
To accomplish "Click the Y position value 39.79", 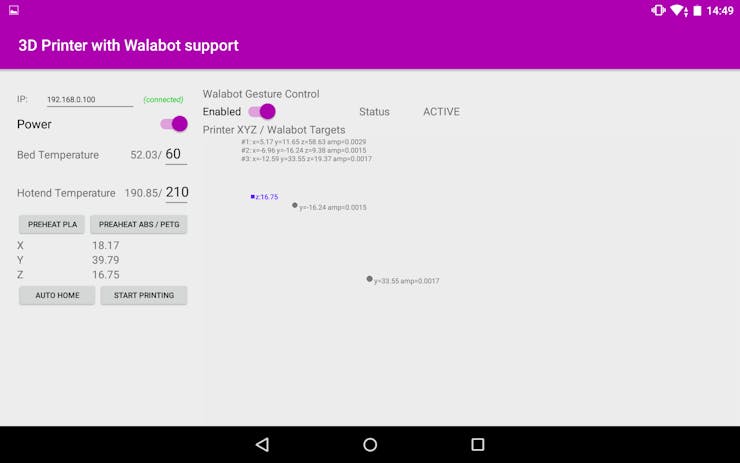I will click(106, 260).
